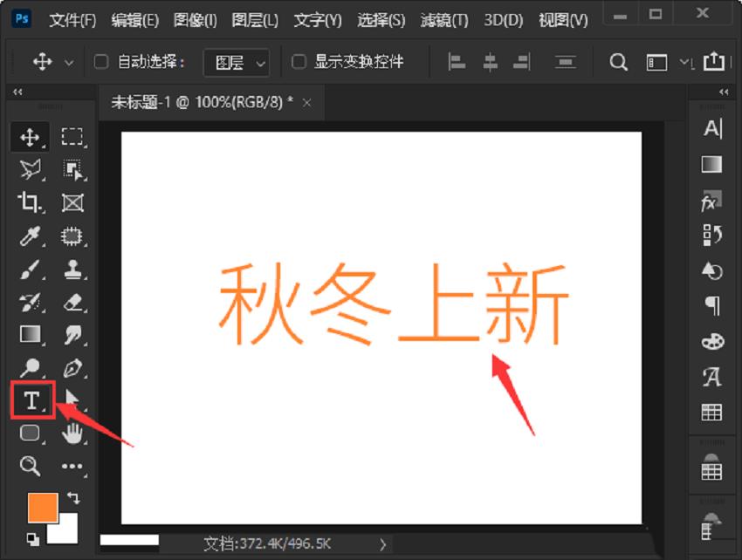Screen dimensions: 742x560
Task: Select the Eyedropper tool
Action: (x=29, y=236)
